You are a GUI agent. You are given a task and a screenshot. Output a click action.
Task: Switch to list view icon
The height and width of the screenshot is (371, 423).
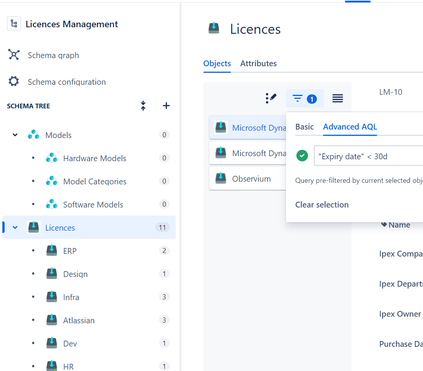pyautogui.click(x=337, y=98)
